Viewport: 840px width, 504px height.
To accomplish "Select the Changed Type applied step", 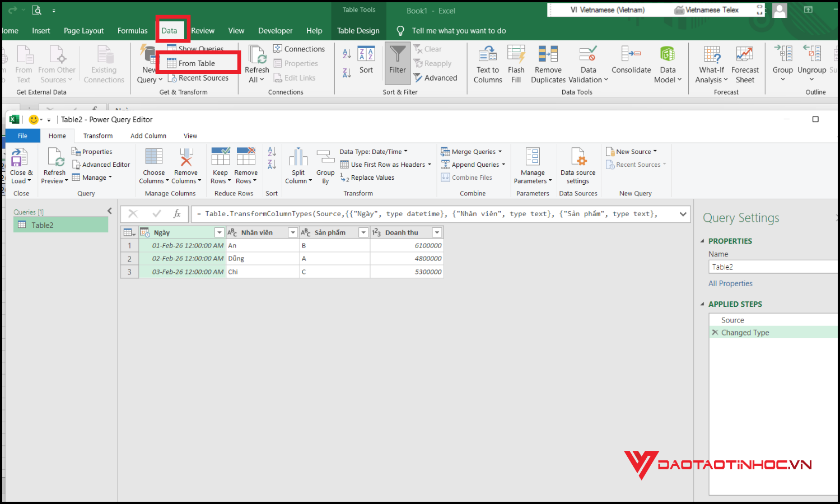I will point(746,332).
